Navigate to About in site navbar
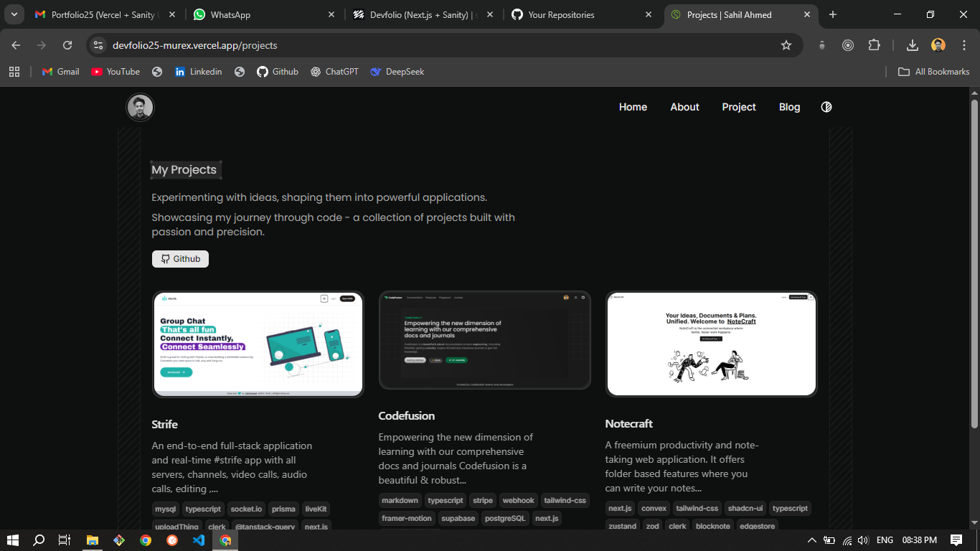 pos(684,107)
